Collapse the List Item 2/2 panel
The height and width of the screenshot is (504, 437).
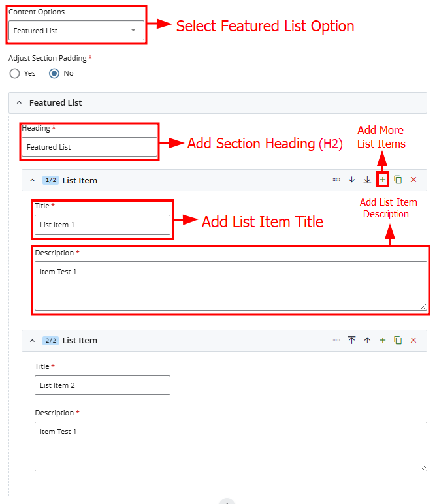click(x=32, y=341)
